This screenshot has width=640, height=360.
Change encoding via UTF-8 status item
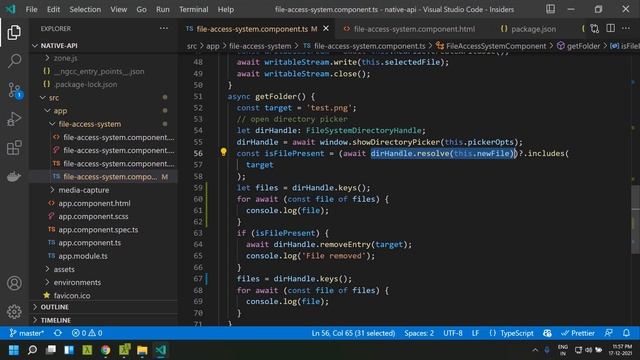click(453, 333)
